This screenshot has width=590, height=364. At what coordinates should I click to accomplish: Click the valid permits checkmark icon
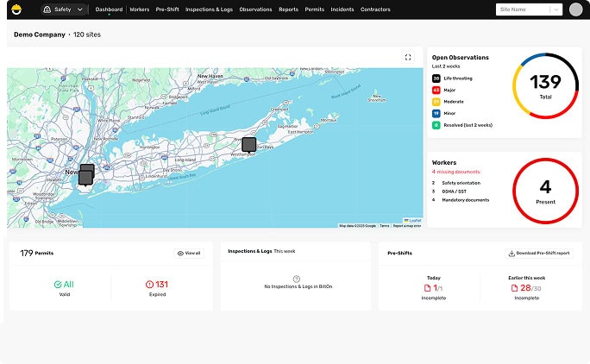point(57,284)
